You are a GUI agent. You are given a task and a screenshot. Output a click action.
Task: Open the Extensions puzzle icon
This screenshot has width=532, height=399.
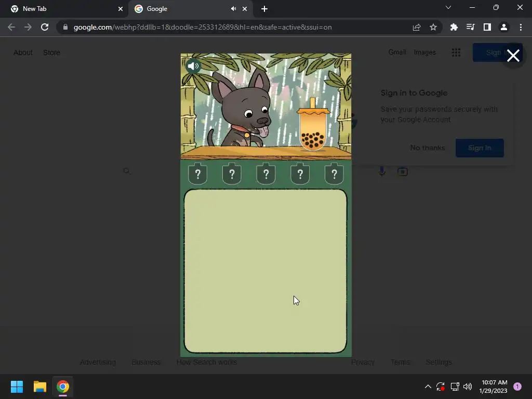click(454, 27)
